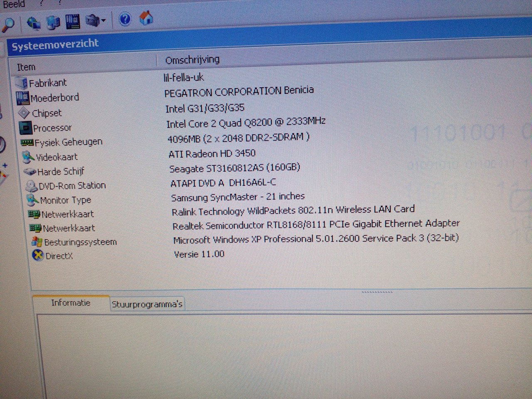The width and height of the screenshot is (532, 399).
Task: Click the 'Moederbord' item label
Action: click(x=54, y=98)
